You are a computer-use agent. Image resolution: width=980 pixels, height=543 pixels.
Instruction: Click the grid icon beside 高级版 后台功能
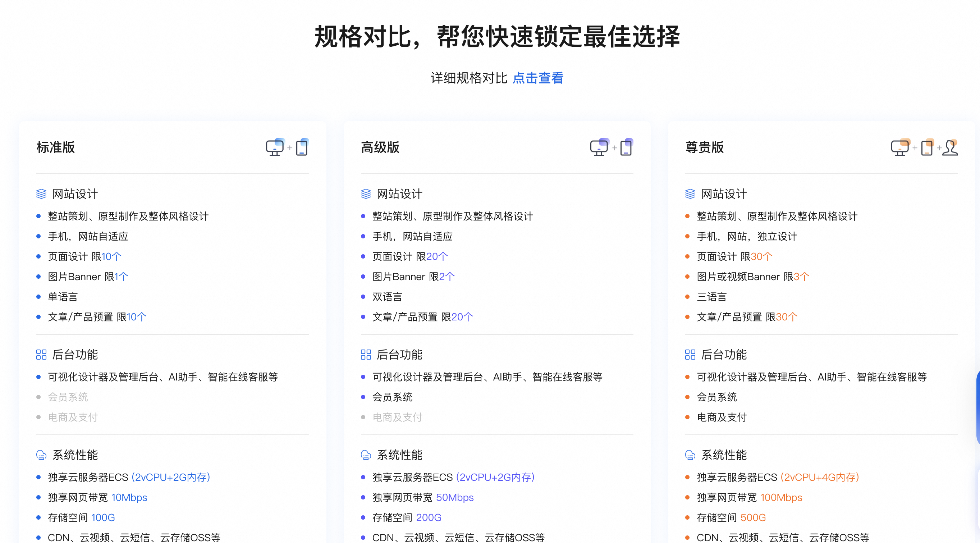pos(366,355)
